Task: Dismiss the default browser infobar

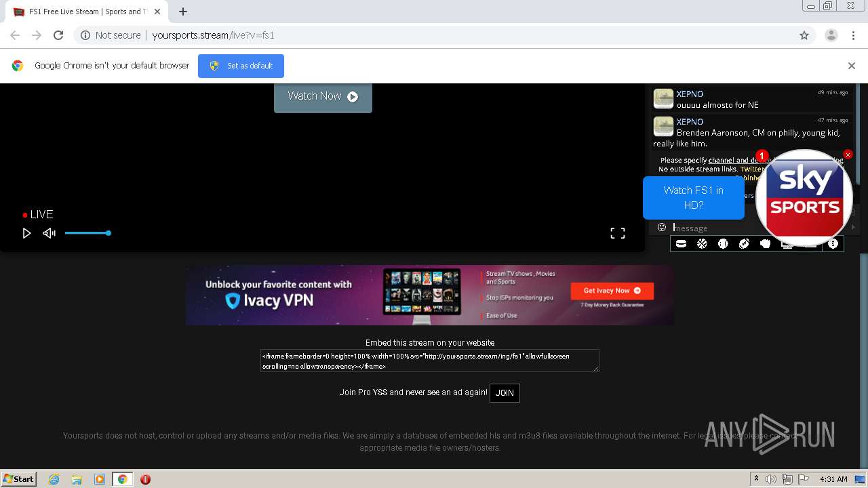Action: (x=851, y=66)
